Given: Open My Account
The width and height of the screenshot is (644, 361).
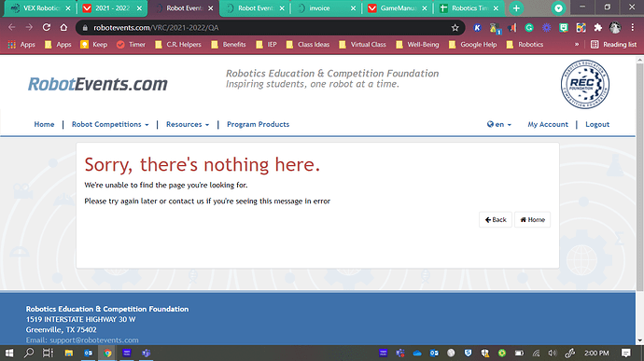Looking at the screenshot, I should [x=548, y=124].
